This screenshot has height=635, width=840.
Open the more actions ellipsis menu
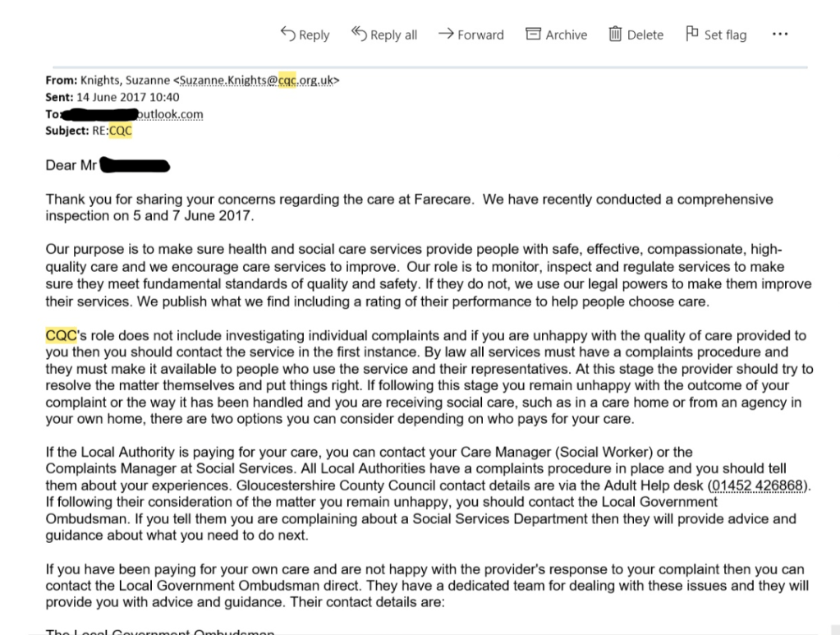pyautogui.click(x=779, y=34)
